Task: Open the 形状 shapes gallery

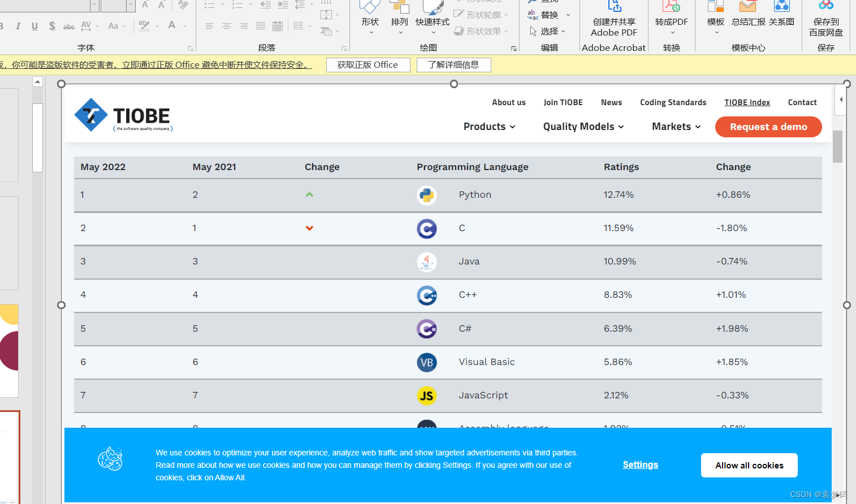Action: point(370,17)
